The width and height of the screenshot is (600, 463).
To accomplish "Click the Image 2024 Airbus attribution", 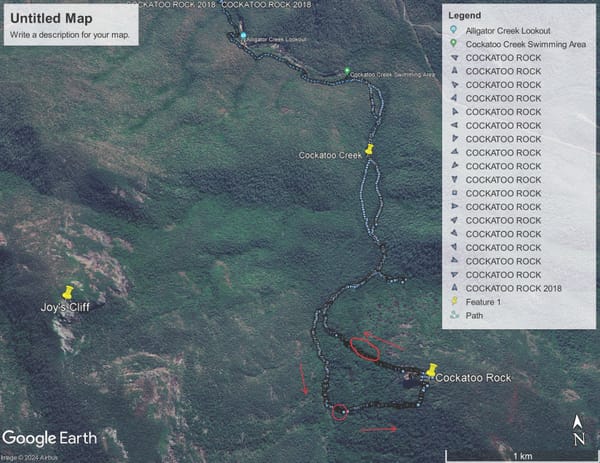I will click(29, 458).
